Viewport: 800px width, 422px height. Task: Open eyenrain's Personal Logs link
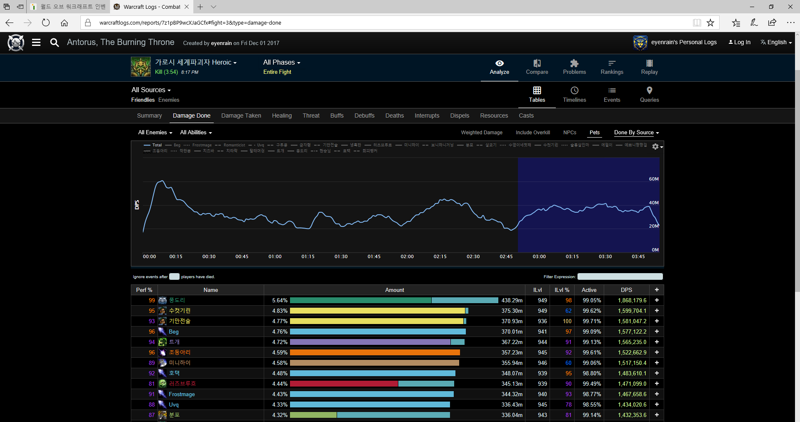click(684, 42)
